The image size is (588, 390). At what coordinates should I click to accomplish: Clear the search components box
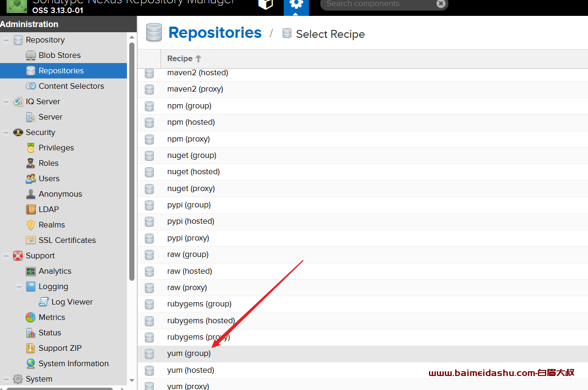click(441, 4)
